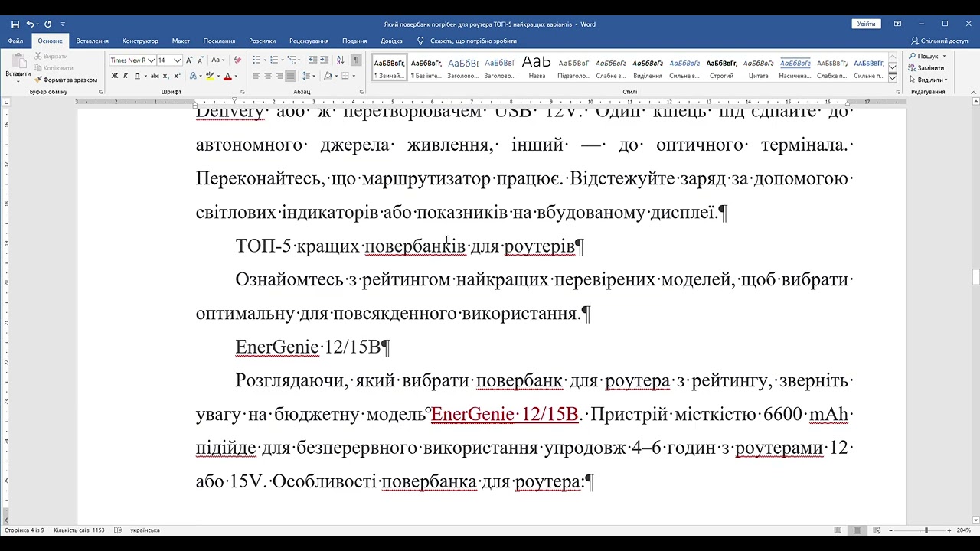This screenshot has height=551, width=980.
Task: Apply subscript x₂ formatting
Action: (167, 76)
